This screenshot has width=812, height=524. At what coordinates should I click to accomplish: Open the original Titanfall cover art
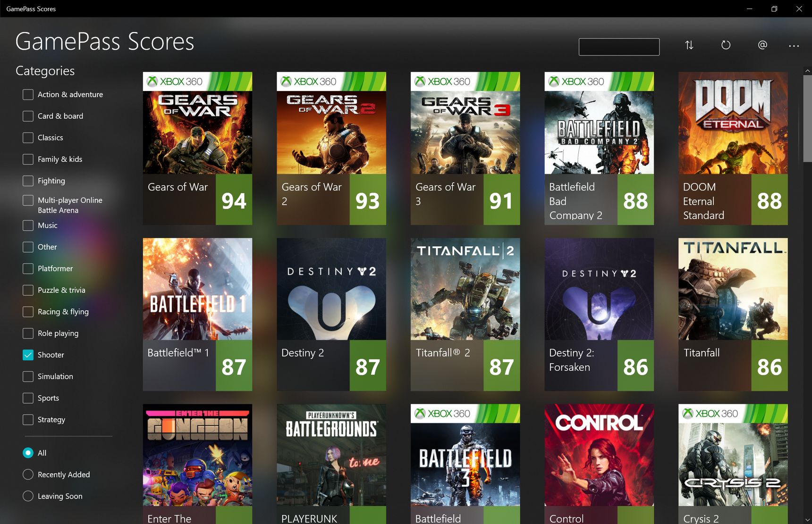(x=733, y=289)
